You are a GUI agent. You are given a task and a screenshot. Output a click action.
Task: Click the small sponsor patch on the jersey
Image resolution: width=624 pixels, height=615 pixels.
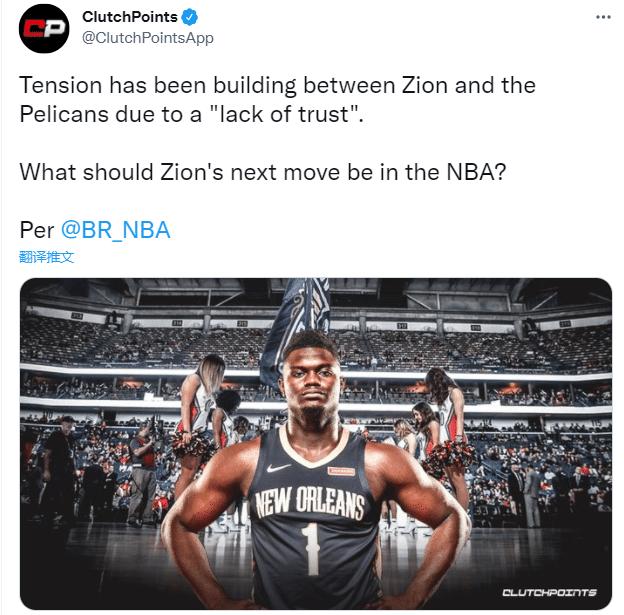click(x=341, y=471)
